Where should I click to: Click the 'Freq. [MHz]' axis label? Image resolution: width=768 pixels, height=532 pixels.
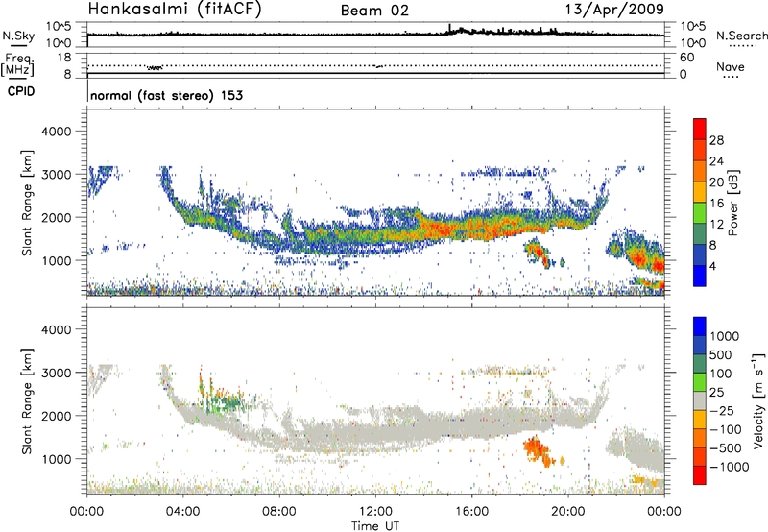tap(18, 64)
